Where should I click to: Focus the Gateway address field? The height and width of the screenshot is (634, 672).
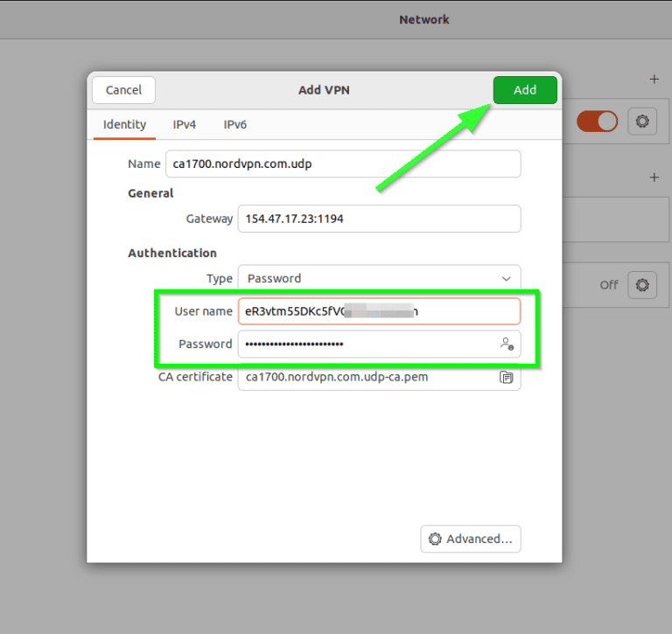[378, 219]
